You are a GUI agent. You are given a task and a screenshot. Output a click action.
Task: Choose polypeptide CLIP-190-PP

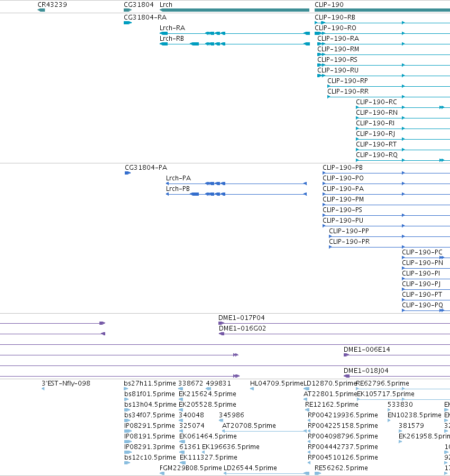pos(349,231)
